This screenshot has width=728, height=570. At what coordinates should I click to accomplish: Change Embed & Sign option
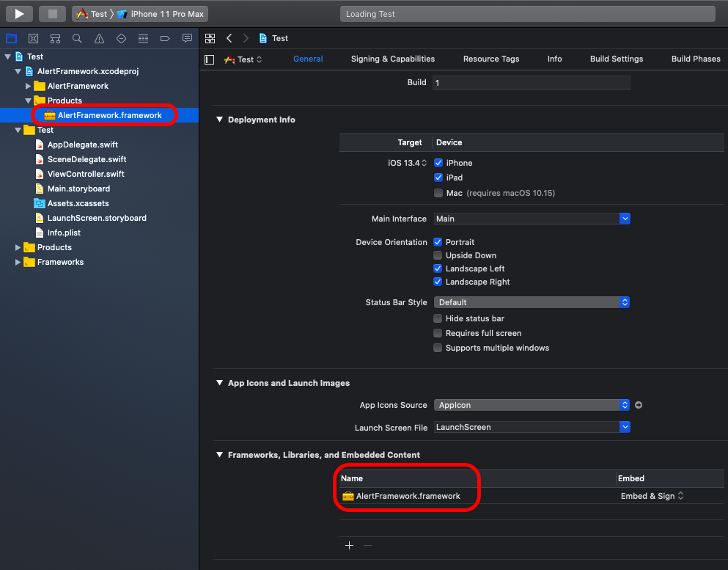tap(652, 496)
